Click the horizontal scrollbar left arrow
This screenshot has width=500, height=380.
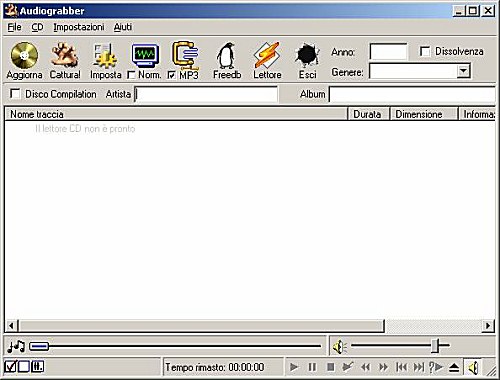[11, 325]
